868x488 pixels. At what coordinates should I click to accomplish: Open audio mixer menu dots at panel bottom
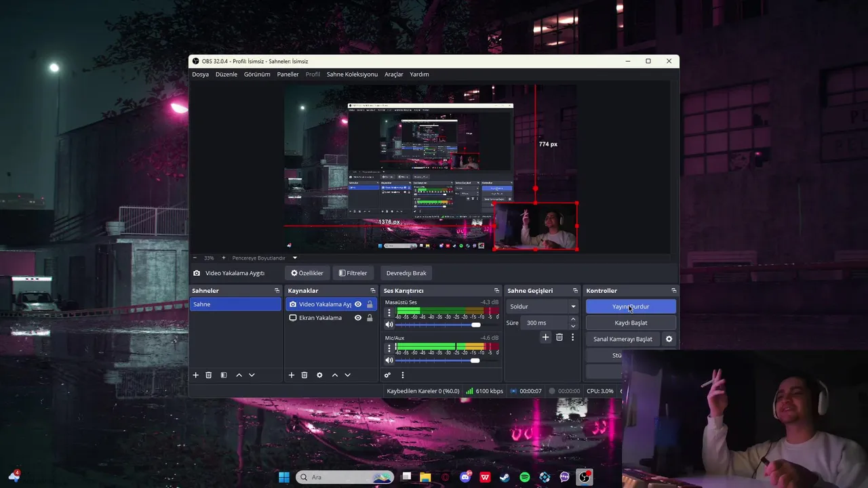tap(402, 375)
